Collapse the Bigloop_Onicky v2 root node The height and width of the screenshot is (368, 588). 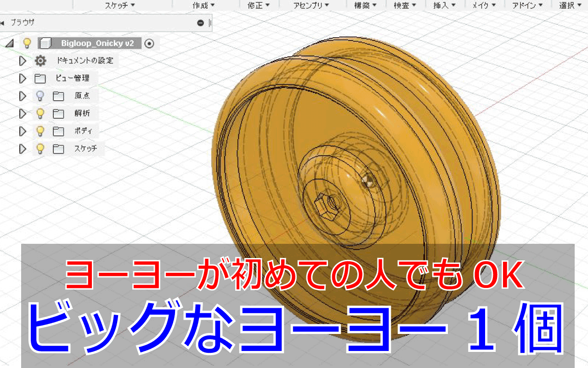tap(9, 44)
